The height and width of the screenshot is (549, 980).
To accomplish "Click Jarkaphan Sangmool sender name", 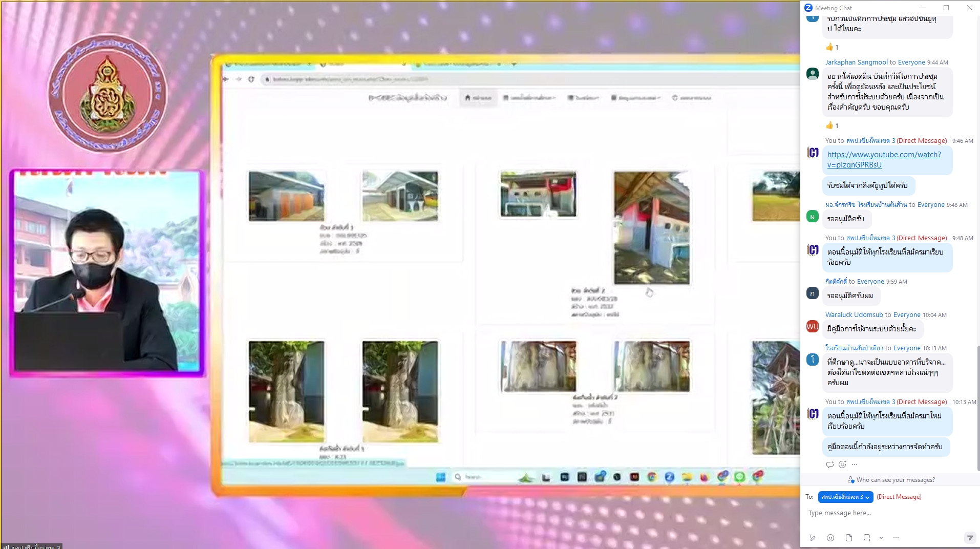I will pyautogui.click(x=856, y=62).
